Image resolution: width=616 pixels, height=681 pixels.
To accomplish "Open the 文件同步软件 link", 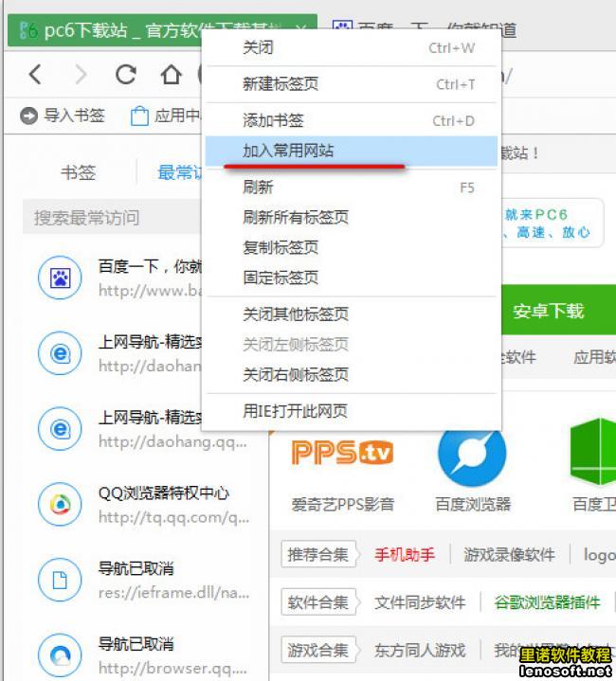I will pos(420,602).
